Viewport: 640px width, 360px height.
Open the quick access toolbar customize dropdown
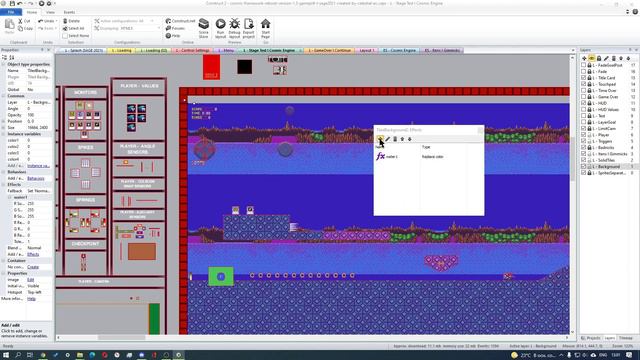(x=55, y=3)
